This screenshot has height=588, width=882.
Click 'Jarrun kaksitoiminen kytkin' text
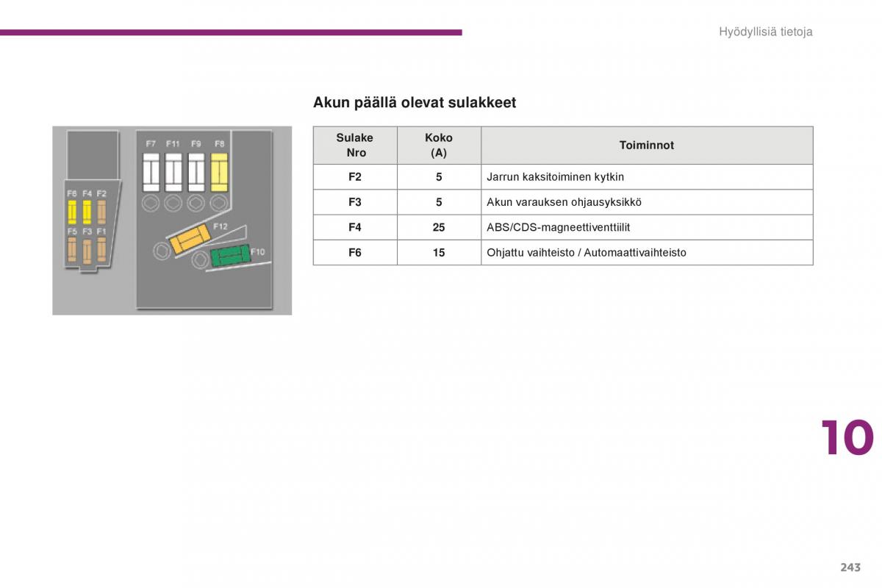point(555,177)
